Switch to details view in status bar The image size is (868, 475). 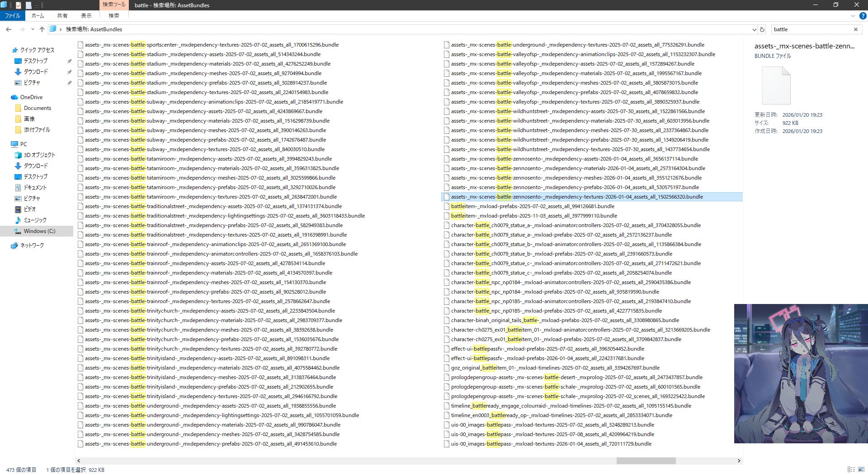[x=851, y=470]
